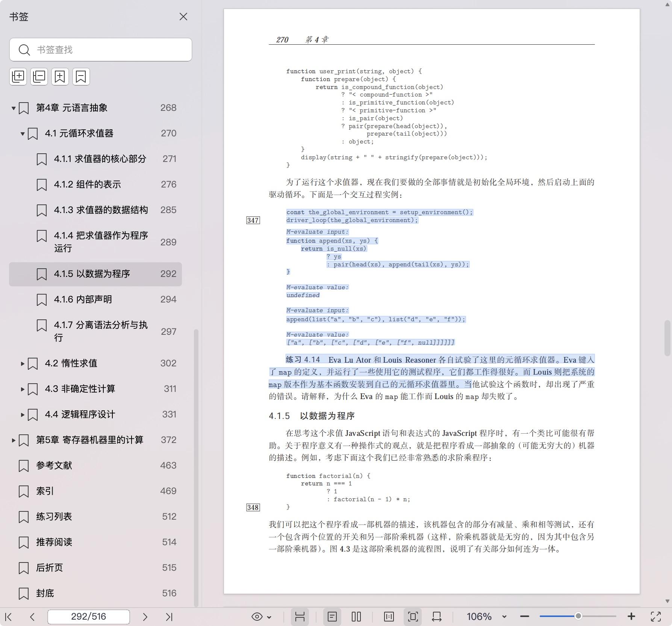This screenshot has width=672, height=626.
Task: Toggle fit page view
Action: [413, 617]
